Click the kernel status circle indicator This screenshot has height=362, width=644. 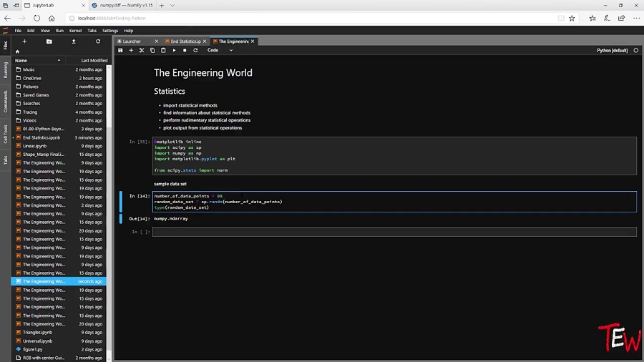coord(635,51)
